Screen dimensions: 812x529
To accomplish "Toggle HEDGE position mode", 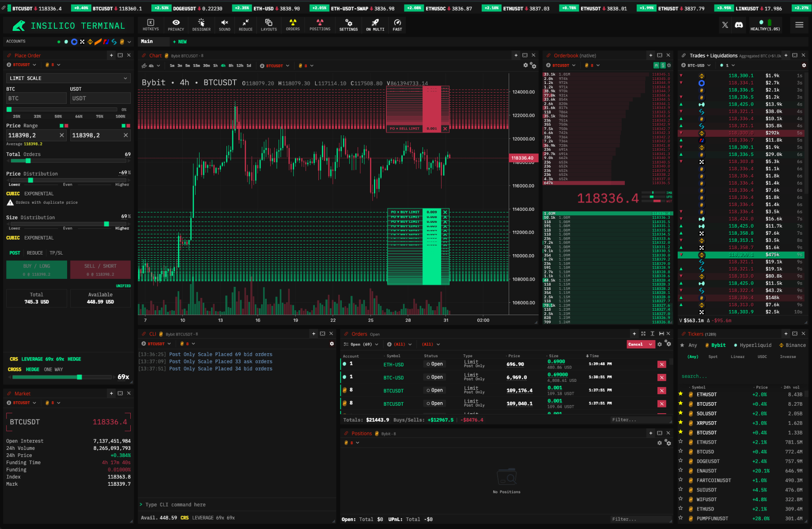I will click(x=33, y=369).
